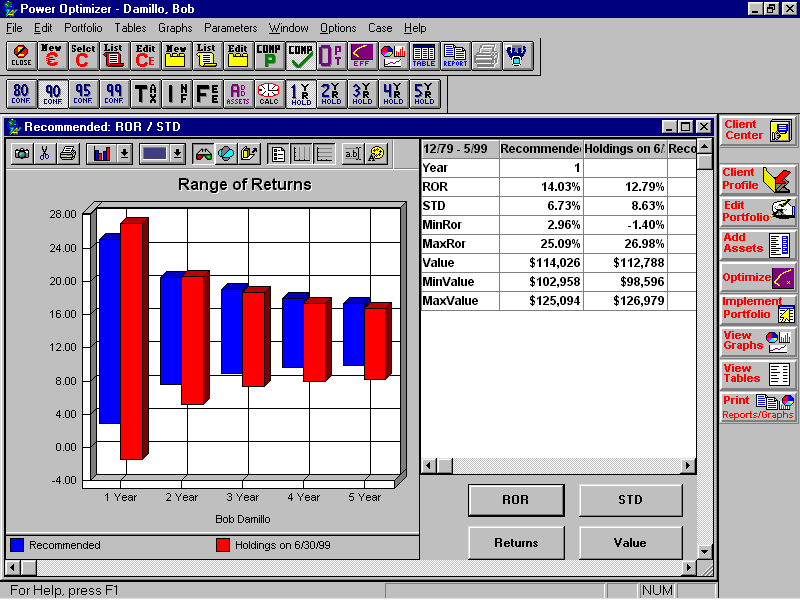Open the Parameters menu
The height and width of the screenshot is (600, 800).
tap(231, 28)
